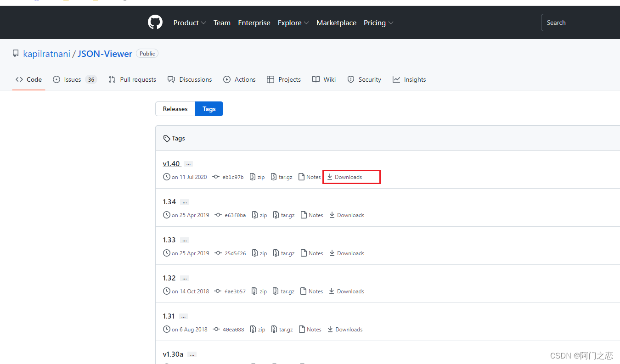Focus the Search input field

(581, 22)
